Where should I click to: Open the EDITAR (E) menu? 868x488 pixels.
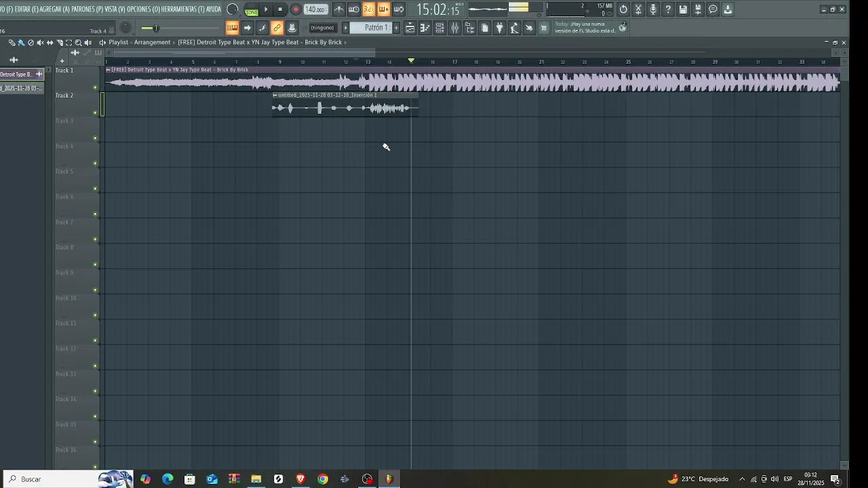tap(26, 9)
